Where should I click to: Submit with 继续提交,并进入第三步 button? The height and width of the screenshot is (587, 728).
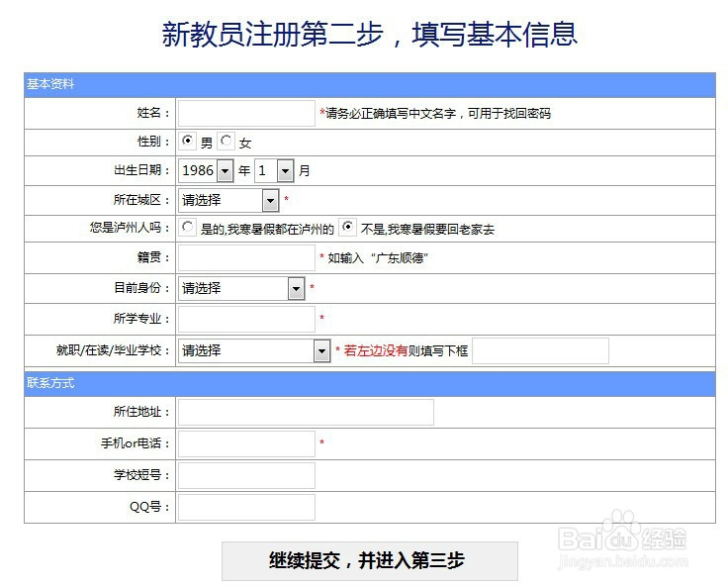point(370,561)
